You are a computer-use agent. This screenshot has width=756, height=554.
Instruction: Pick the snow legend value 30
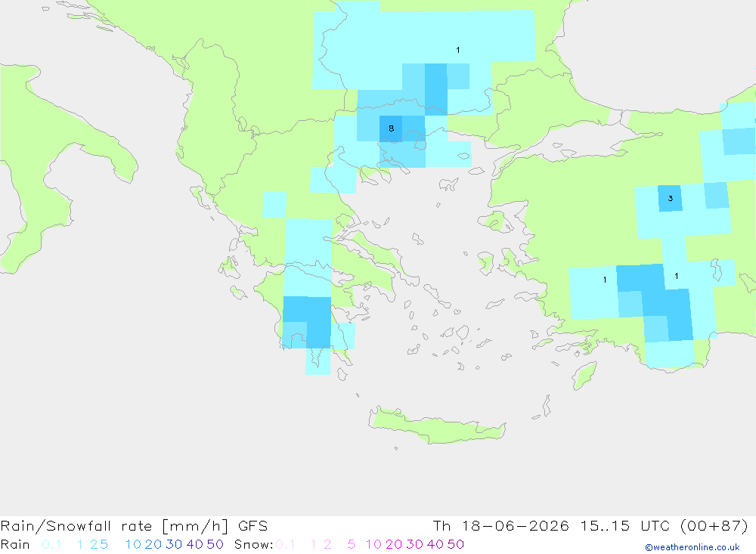414,544
